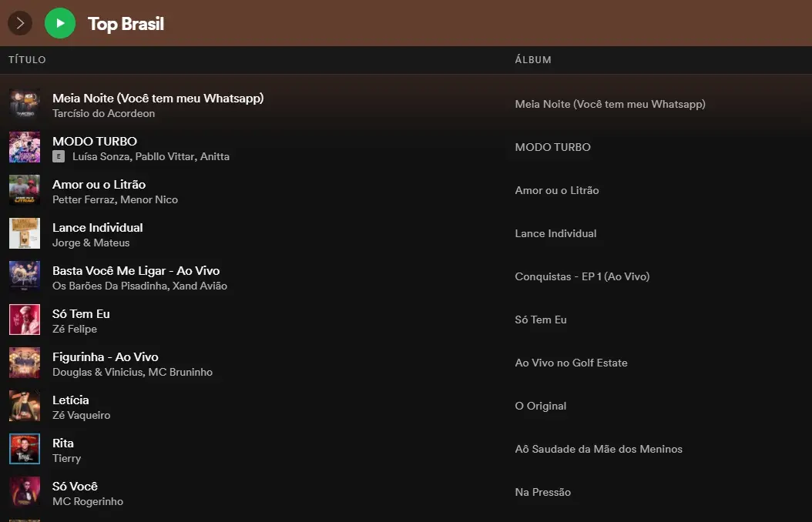Click MODO TURBO album cover thumbnail
The height and width of the screenshot is (522, 812).
tap(25, 147)
